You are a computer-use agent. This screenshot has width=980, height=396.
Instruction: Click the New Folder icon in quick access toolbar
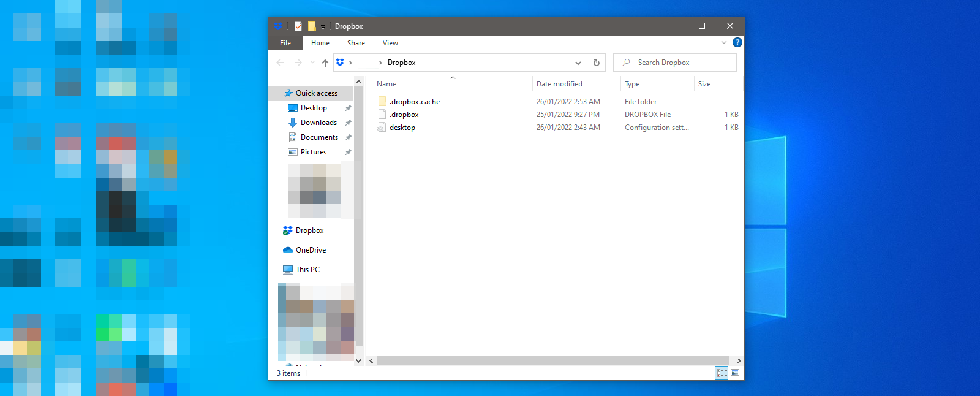tap(312, 26)
